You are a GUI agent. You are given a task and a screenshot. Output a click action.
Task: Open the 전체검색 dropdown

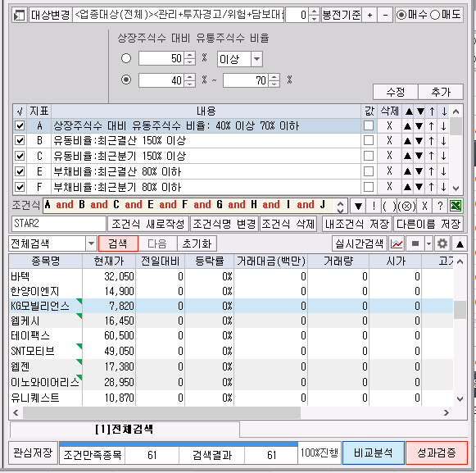tap(91, 243)
